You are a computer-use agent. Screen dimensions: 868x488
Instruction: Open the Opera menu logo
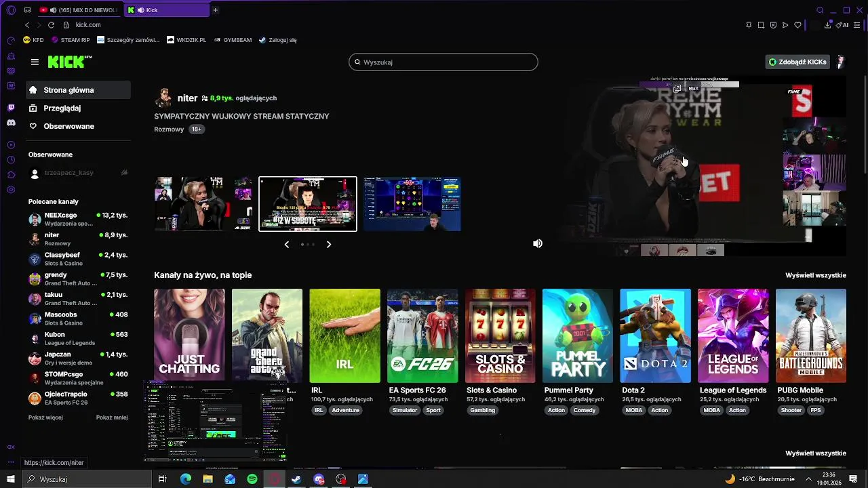point(11,10)
